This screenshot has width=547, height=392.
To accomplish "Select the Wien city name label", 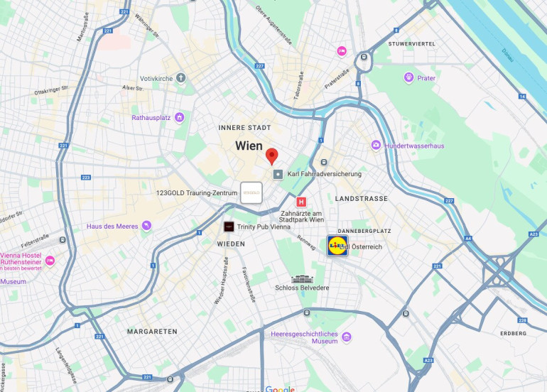I will coord(249,146).
